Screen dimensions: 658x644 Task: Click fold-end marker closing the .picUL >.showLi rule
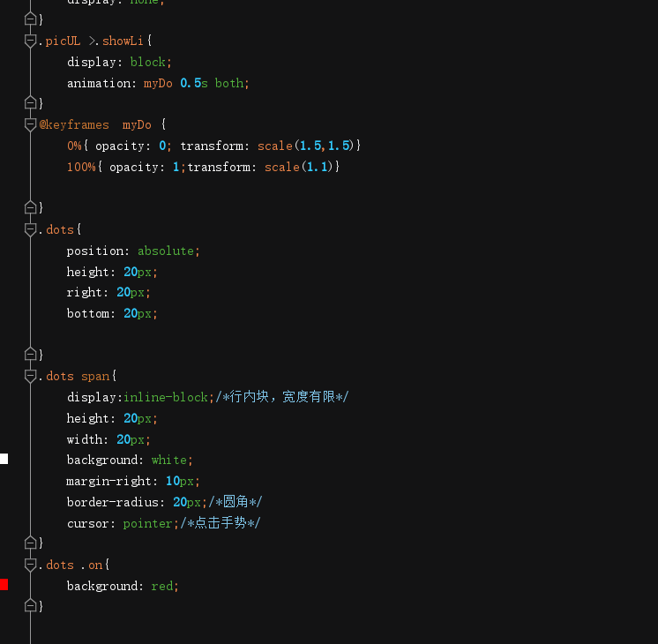click(x=30, y=102)
